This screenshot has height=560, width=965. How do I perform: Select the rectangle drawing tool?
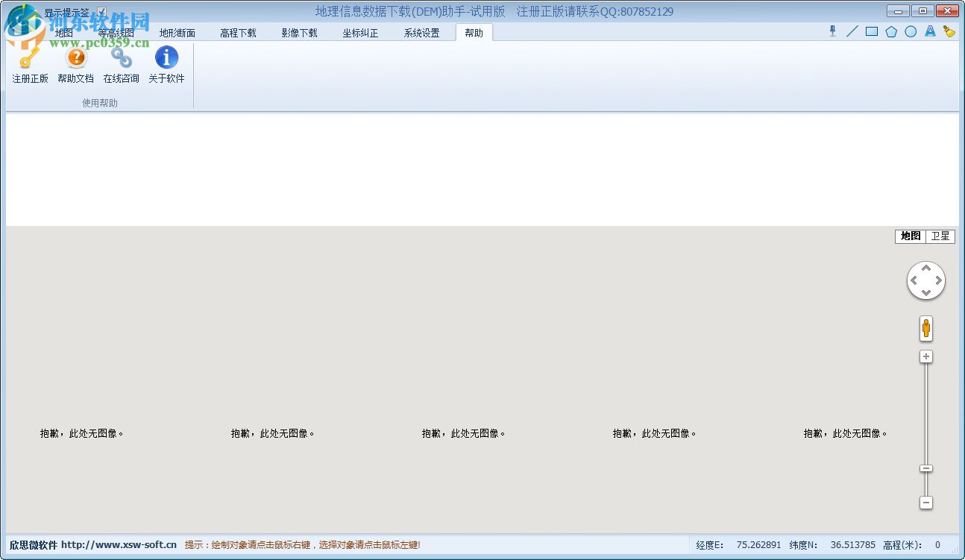pyautogui.click(x=872, y=31)
